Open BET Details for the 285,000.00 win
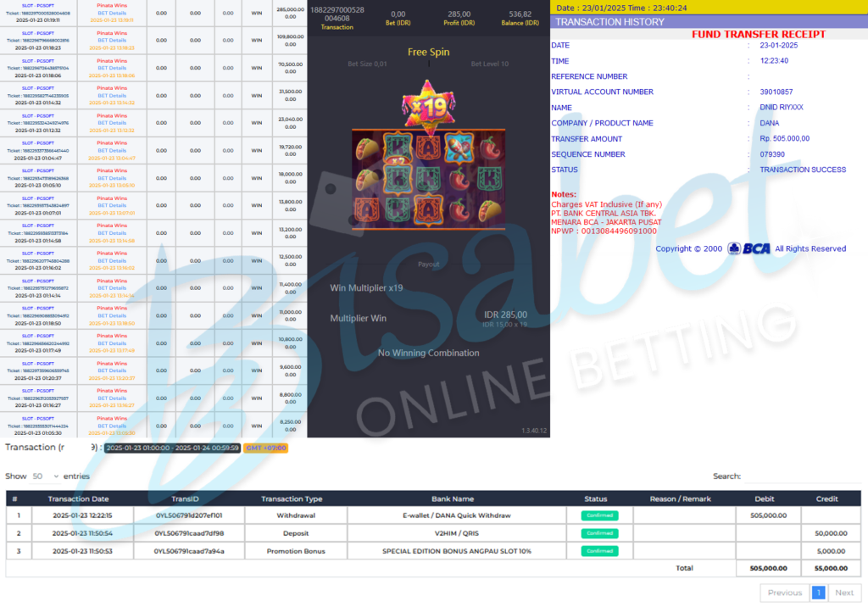Viewport: 868px width, 607px height. (112, 13)
